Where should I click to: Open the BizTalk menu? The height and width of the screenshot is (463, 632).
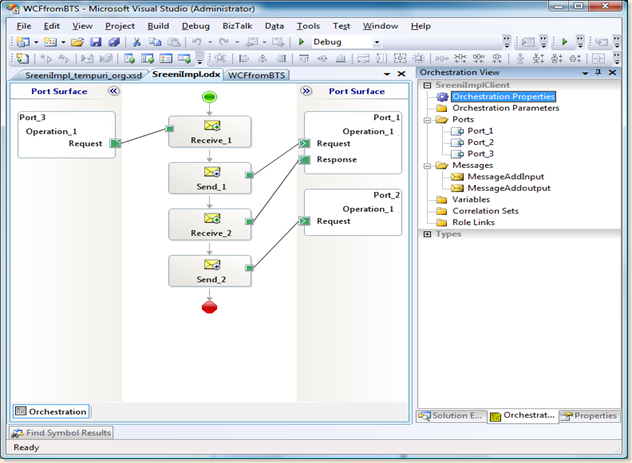[237, 26]
